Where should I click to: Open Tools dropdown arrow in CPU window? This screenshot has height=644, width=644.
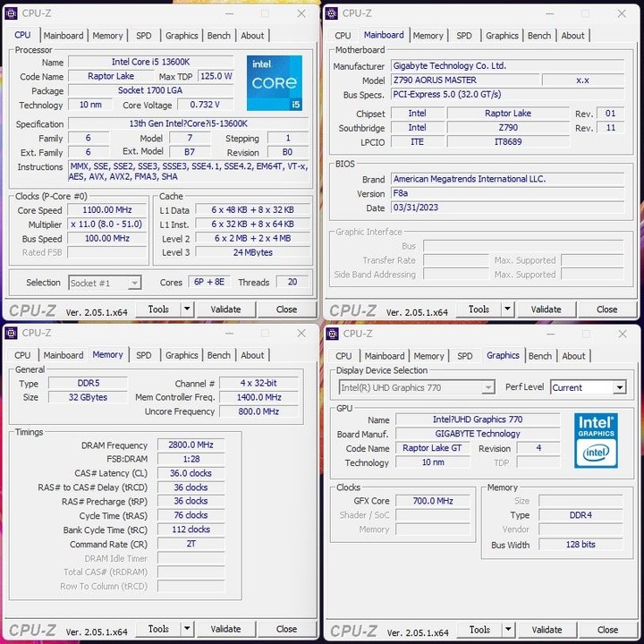pyautogui.click(x=187, y=309)
